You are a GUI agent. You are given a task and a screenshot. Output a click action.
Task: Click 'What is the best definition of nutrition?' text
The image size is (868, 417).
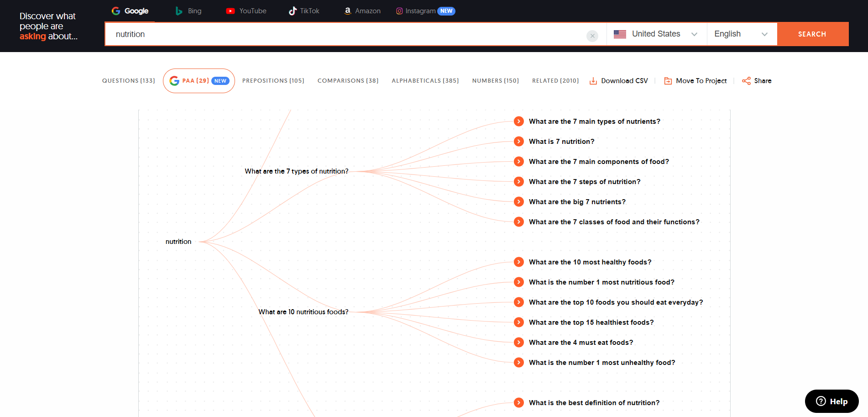pos(594,403)
